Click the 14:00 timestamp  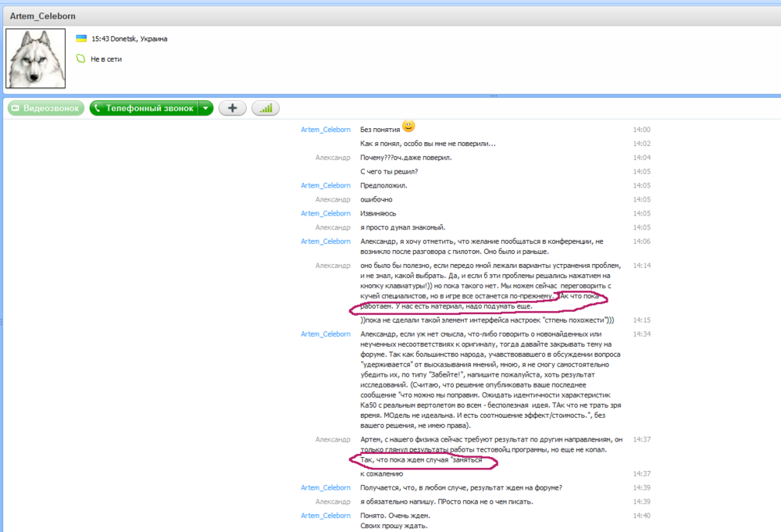[x=641, y=130]
